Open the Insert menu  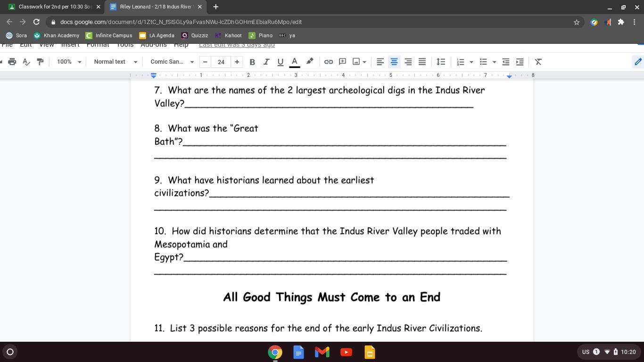70,45
